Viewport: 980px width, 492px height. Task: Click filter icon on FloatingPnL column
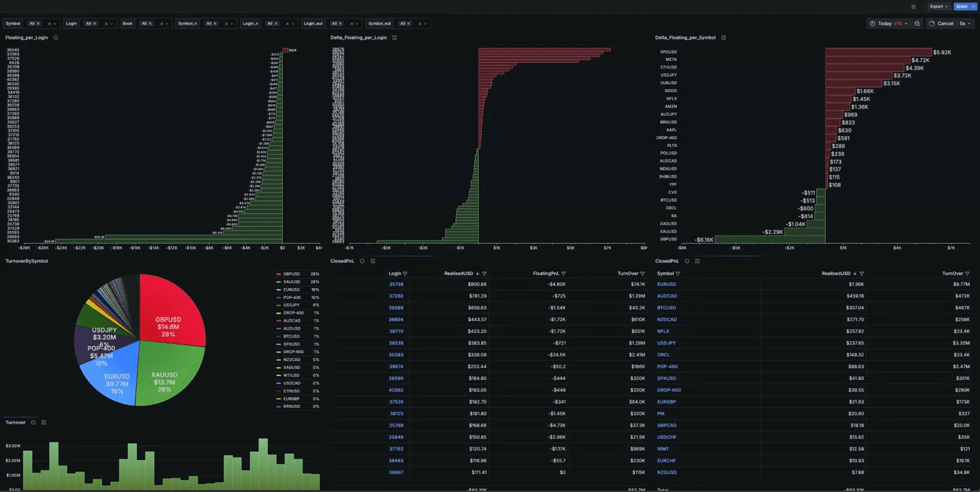pyautogui.click(x=563, y=274)
